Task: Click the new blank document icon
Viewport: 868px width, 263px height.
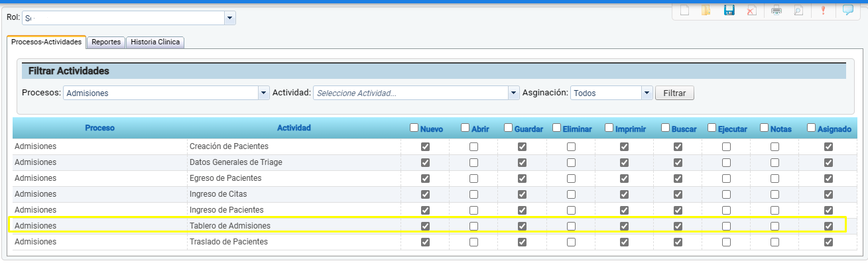Action: [x=686, y=10]
